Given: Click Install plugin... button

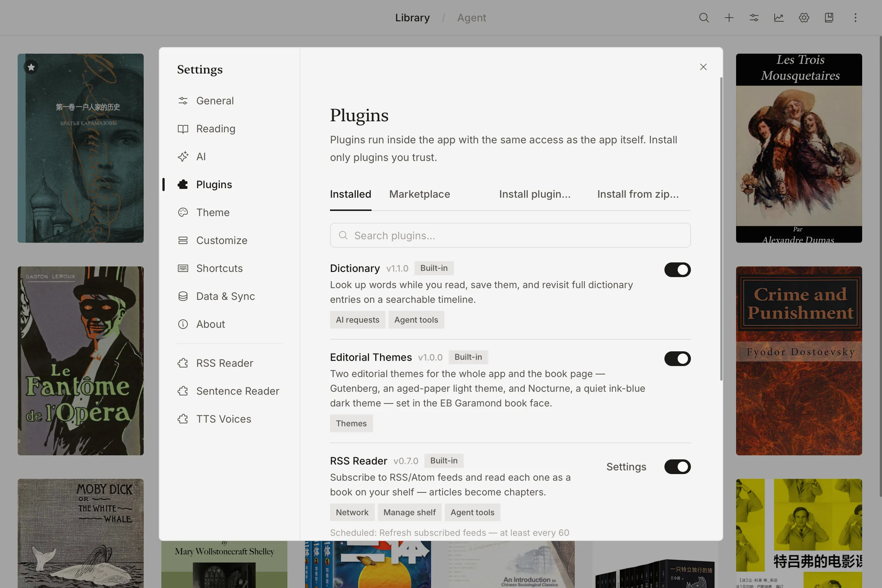Looking at the screenshot, I should (535, 194).
